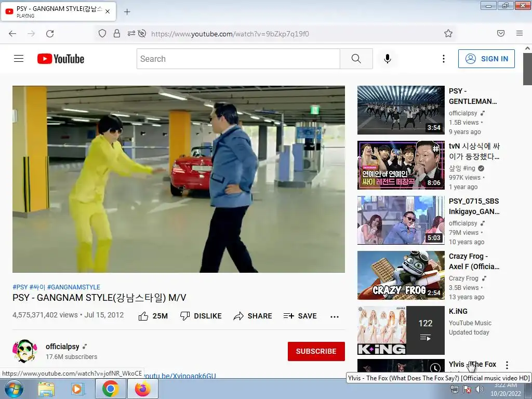Screen dimensions: 532x399
Task: View site security lock information
Action: [117, 33]
